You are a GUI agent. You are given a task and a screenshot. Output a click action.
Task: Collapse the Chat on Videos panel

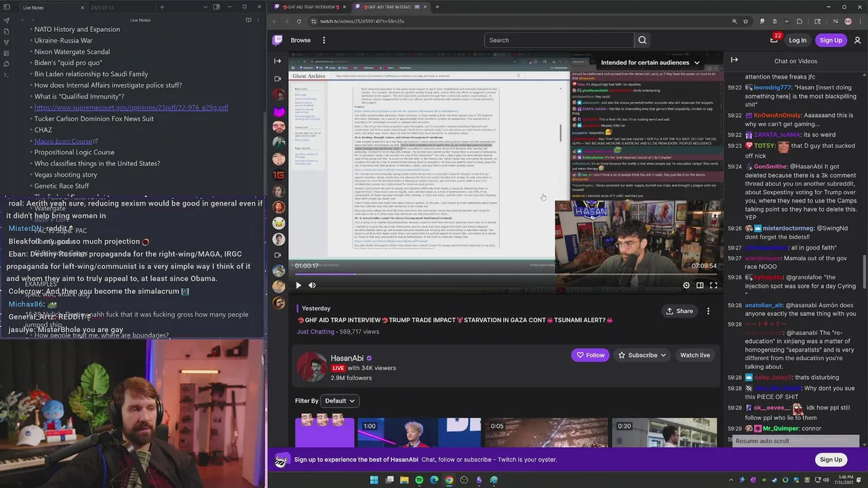click(x=734, y=60)
